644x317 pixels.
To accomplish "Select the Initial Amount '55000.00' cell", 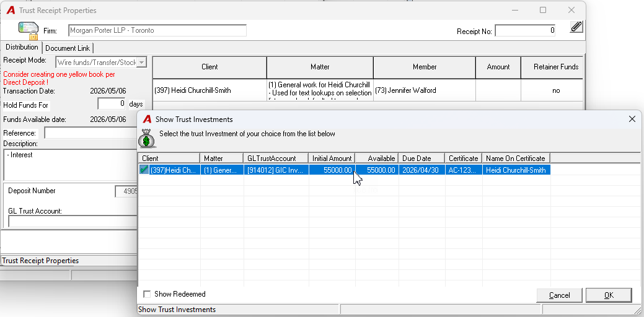I will point(332,170).
